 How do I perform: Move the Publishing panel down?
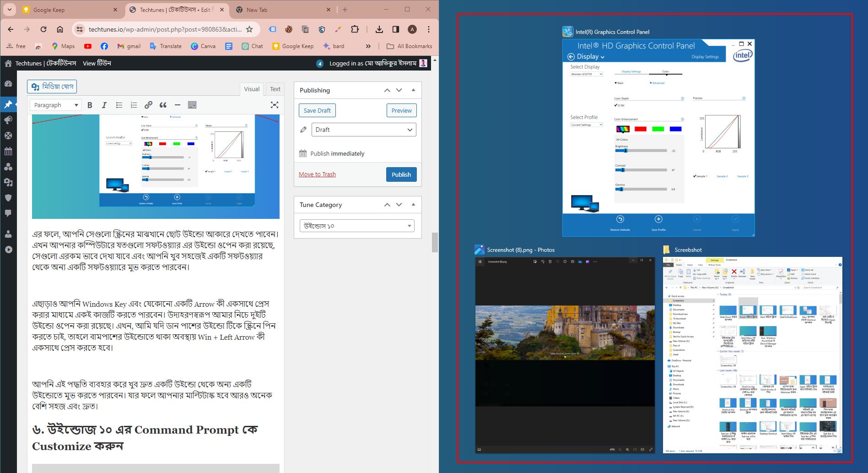point(399,90)
